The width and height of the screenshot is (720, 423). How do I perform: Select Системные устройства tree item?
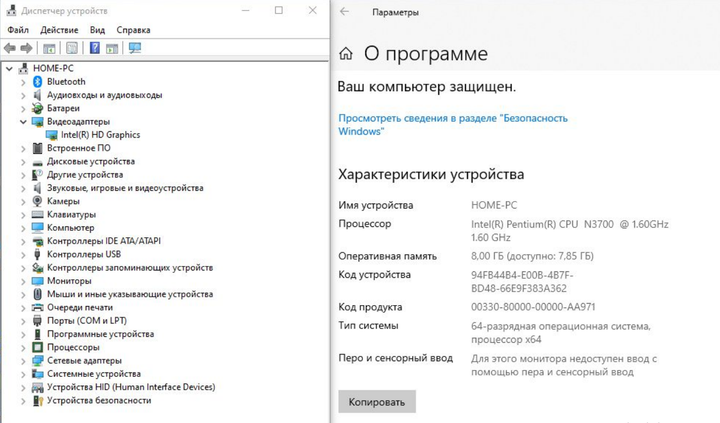[94, 374]
